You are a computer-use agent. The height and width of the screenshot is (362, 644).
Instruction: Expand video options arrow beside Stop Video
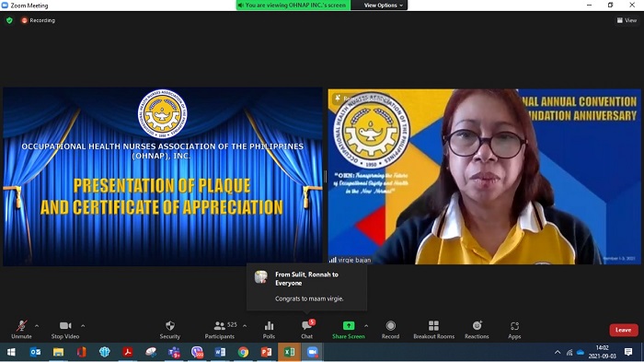83,326
